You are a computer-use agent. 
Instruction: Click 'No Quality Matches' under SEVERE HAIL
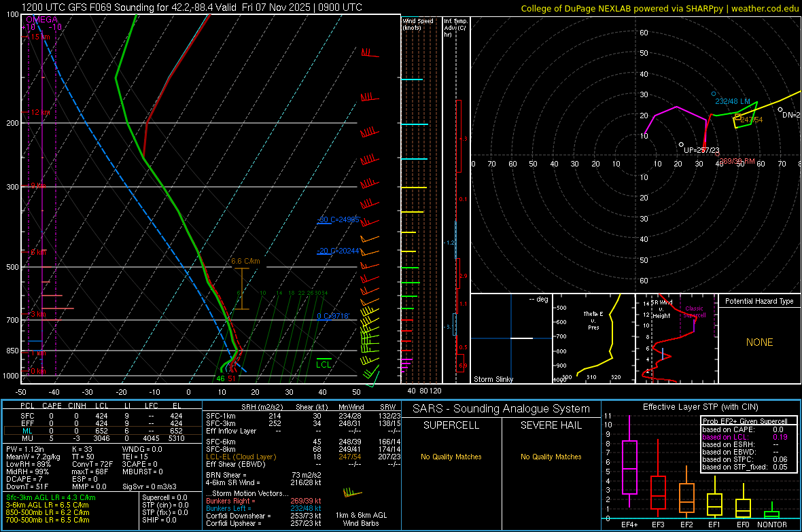click(551, 457)
